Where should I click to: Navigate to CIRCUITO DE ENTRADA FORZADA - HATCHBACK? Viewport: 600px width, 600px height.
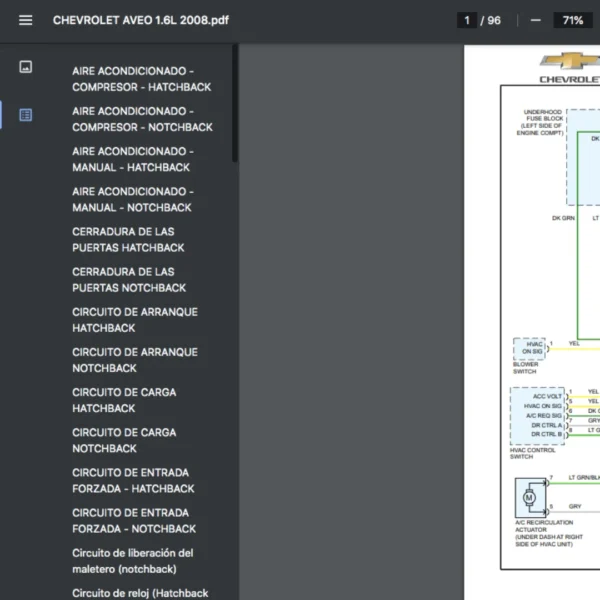(133, 481)
